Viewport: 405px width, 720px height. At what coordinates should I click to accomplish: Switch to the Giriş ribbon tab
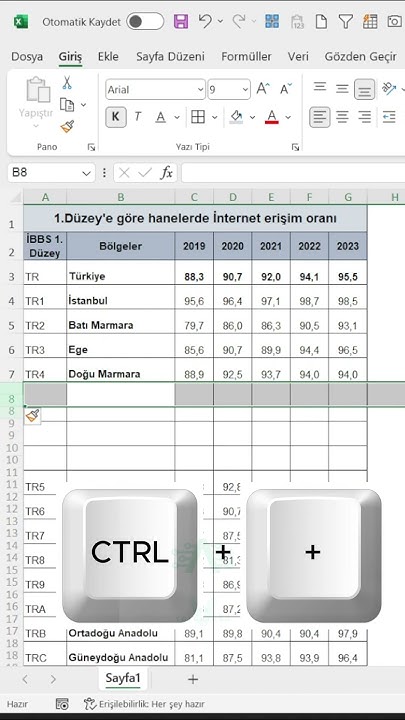(70, 57)
